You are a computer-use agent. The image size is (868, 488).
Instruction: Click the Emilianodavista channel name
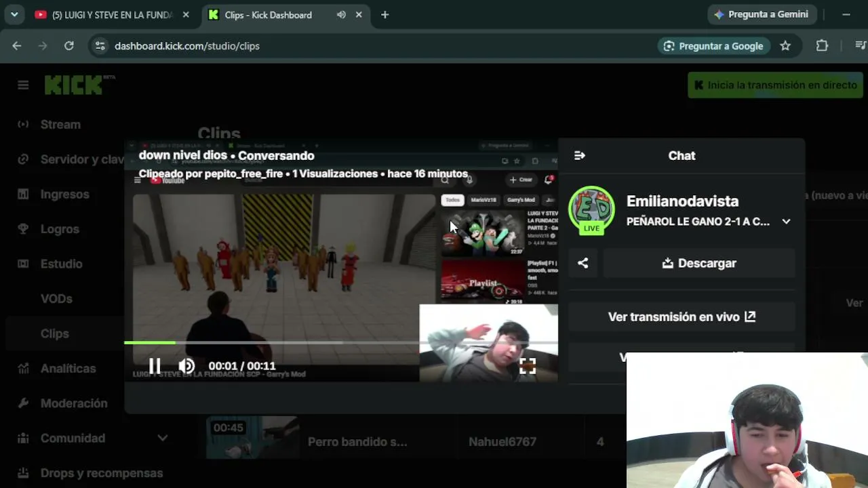click(x=682, y=201)
